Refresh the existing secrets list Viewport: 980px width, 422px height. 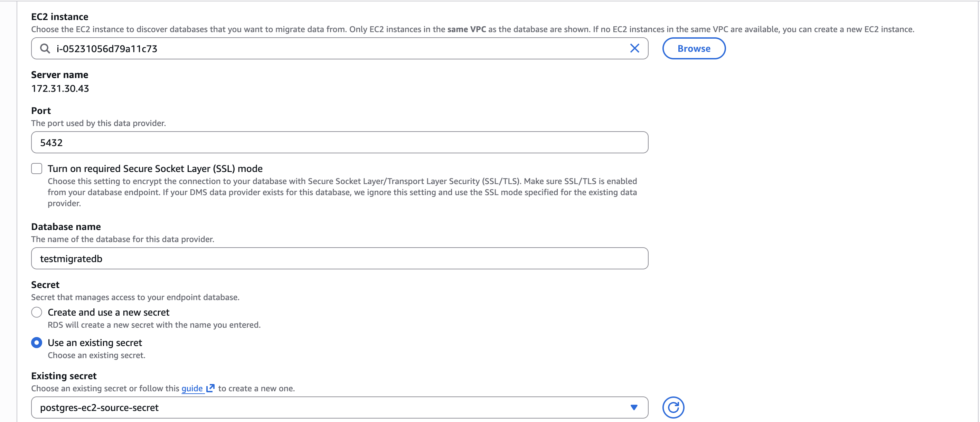pos(673,407)
